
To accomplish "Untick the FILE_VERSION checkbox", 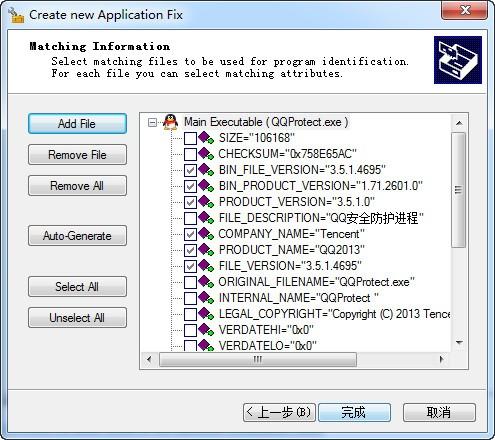I will click(190, 266).
